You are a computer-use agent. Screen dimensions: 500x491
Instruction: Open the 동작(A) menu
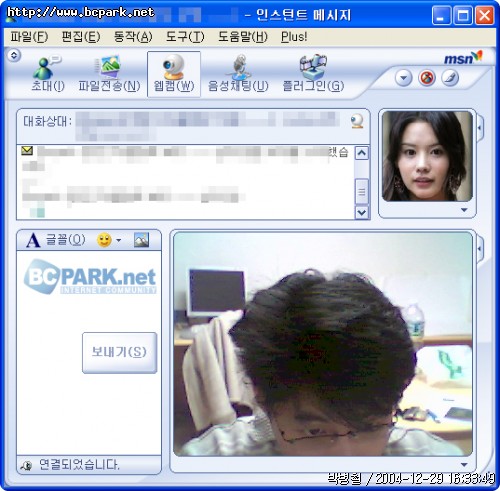pyautogui.click(x=133, y=36)
